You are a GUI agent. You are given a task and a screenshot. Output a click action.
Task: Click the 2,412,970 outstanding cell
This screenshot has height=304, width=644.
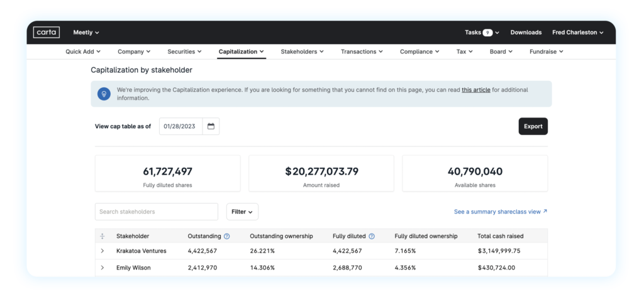pyautogui.click(x=202, y=268)
